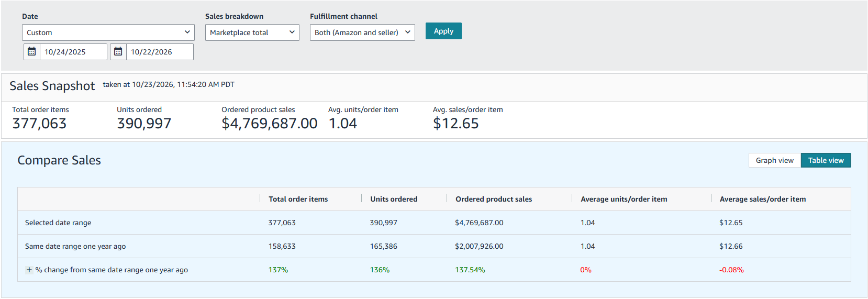Click table cell 377,063 in Selected date range
Viewport: 868px width, 299px height.
click(282, 223)
